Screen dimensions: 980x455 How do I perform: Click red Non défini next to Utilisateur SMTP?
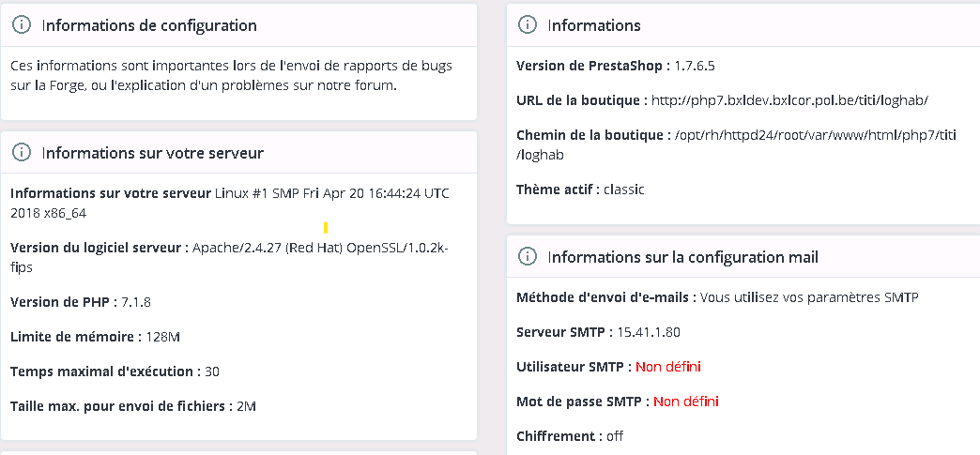click(668, 367)
